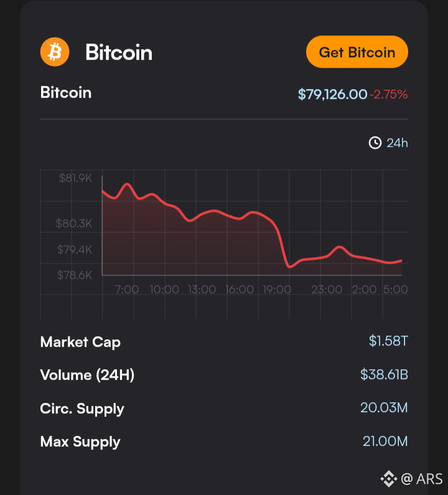
Task: Click the Circ. Supply label
Action: point(82,408)
